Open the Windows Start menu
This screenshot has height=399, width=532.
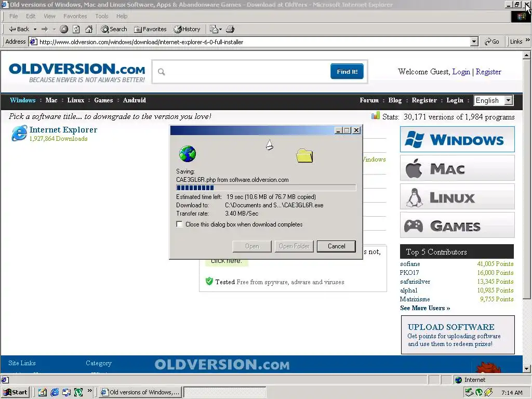point(15,392)
